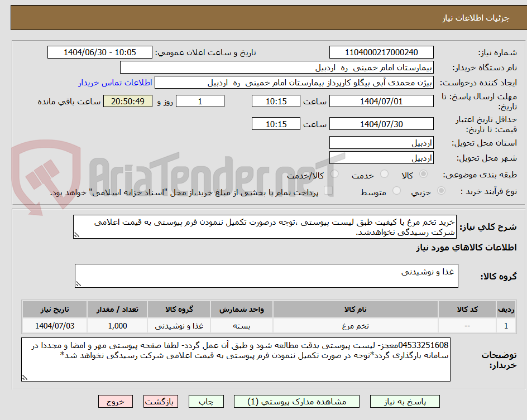Click the بازگشت back button
Image resolution: width=527 pixels, height=420 pixels.
(x=160, y=401)
